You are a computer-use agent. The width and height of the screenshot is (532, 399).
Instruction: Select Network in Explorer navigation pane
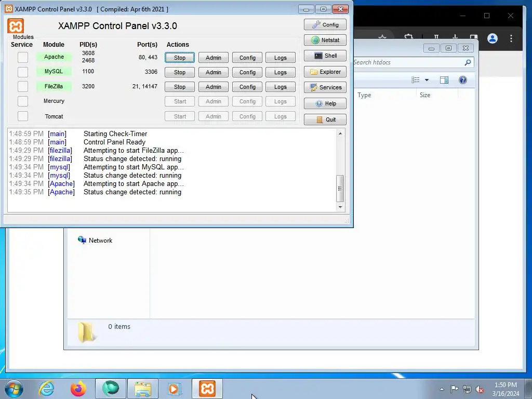100,240
